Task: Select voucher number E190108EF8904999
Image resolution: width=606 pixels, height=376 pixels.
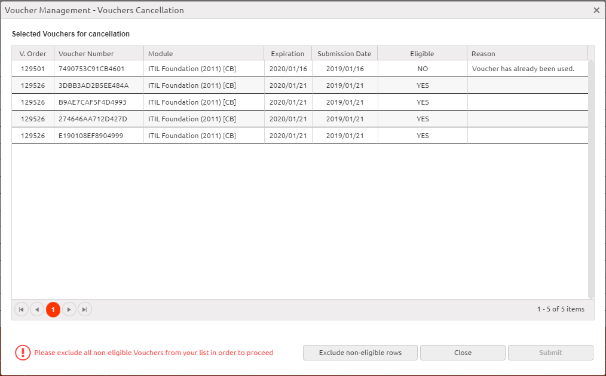Action: pos(91,136)
